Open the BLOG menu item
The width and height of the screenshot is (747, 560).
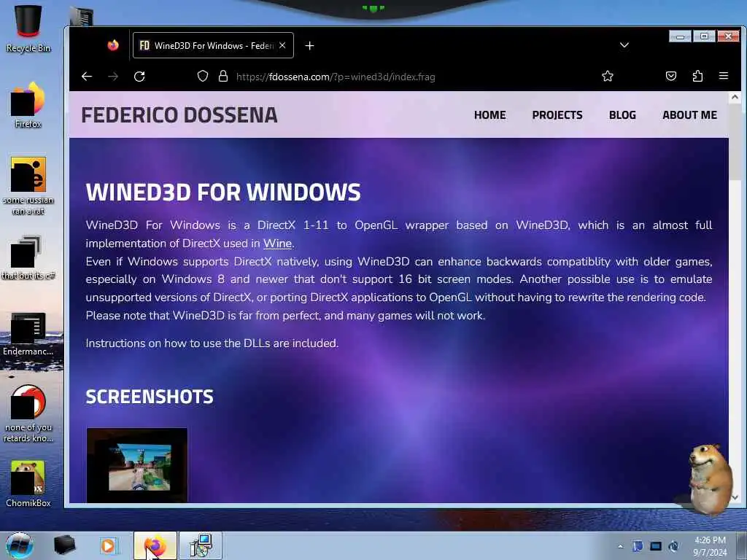pyautogui.click(x=622, y=114)
